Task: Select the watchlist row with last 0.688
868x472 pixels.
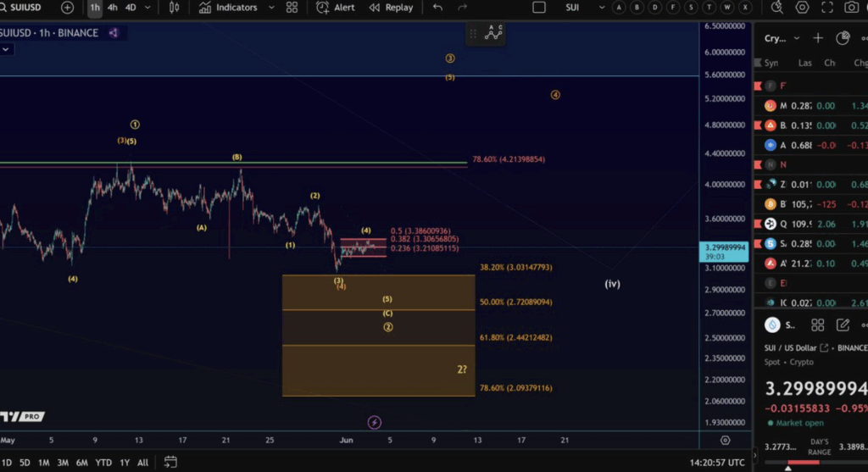Action: point(810,145)
